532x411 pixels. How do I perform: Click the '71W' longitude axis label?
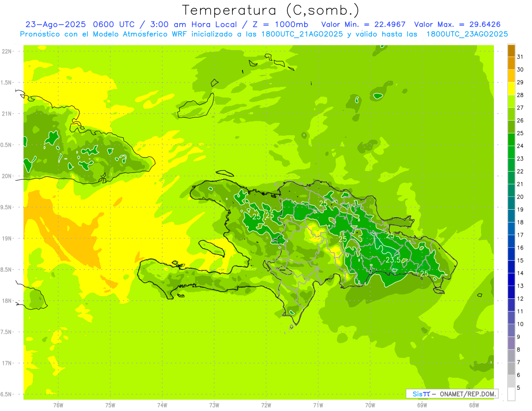(318, 405)
